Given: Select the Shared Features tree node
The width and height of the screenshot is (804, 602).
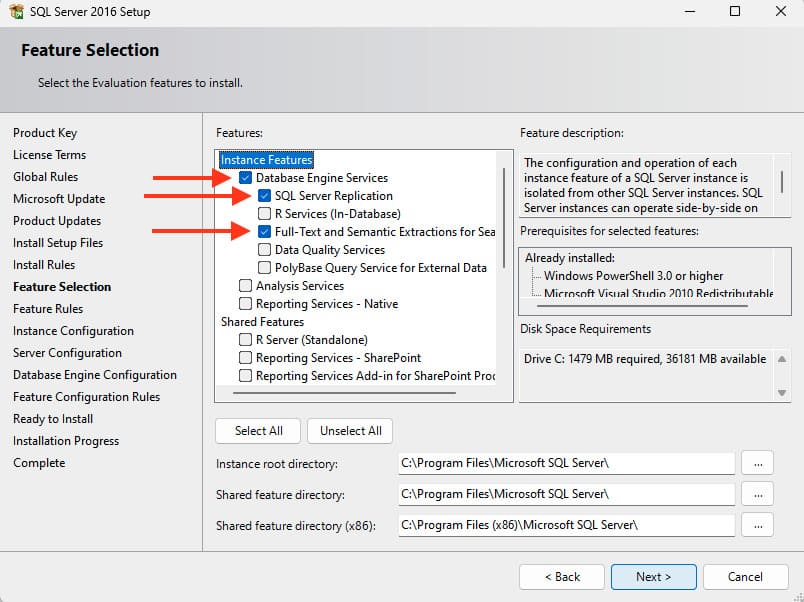Looking at the screenshot, I should coord(262,322).
